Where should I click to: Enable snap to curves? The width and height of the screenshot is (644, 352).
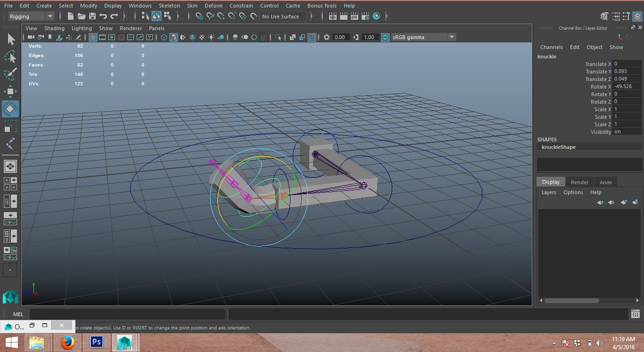coord(210,16)
